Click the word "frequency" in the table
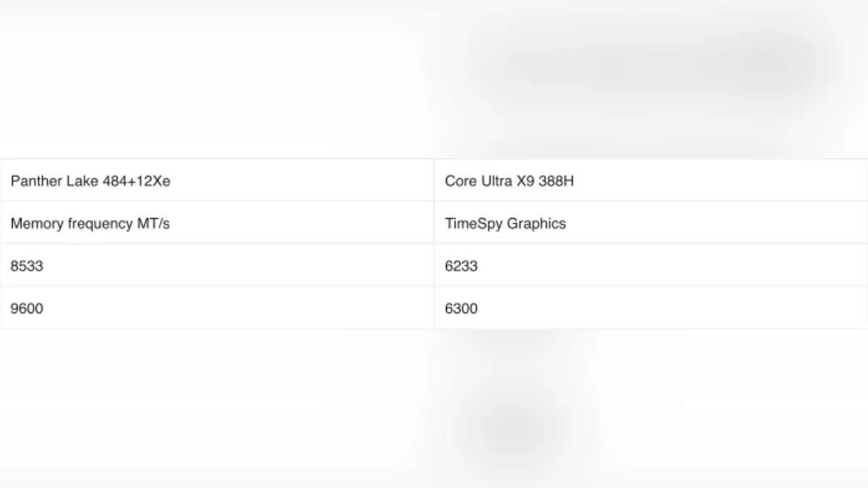The image size is (868, 488). 101,223
